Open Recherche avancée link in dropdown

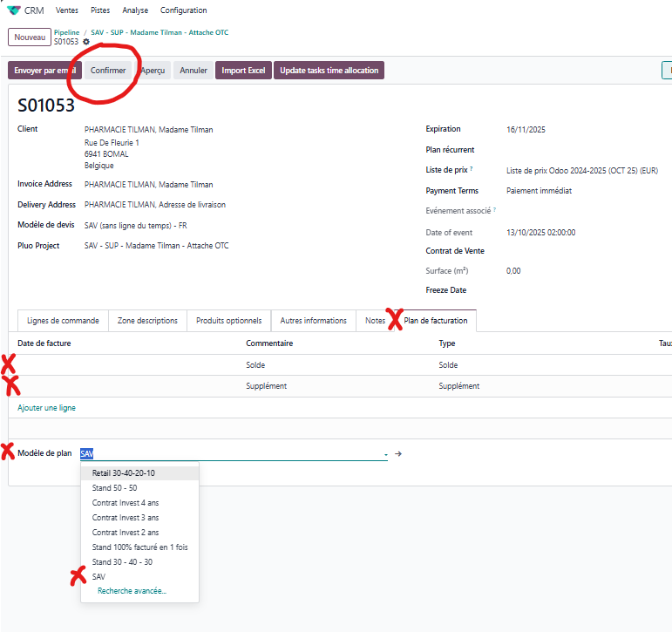coord(132,591)
